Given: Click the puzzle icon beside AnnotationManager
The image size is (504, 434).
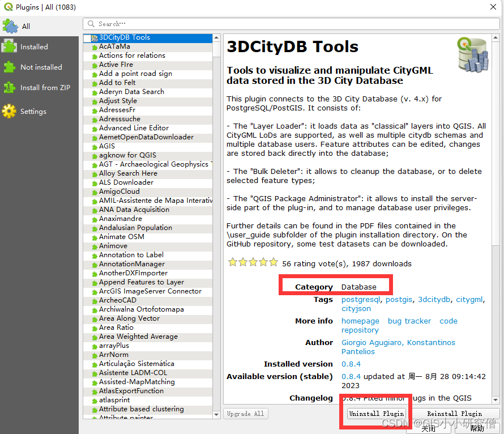Looking at the screenshot, I should click(x=95, y=265).
